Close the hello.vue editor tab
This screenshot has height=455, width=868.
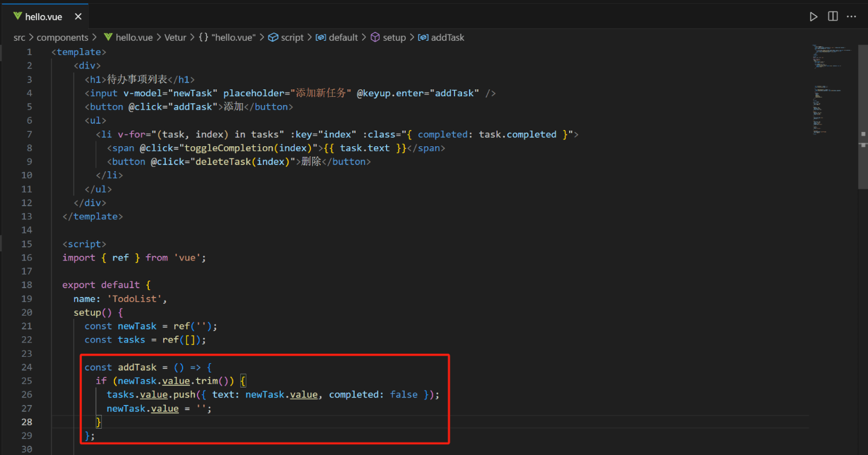[78, 17]
